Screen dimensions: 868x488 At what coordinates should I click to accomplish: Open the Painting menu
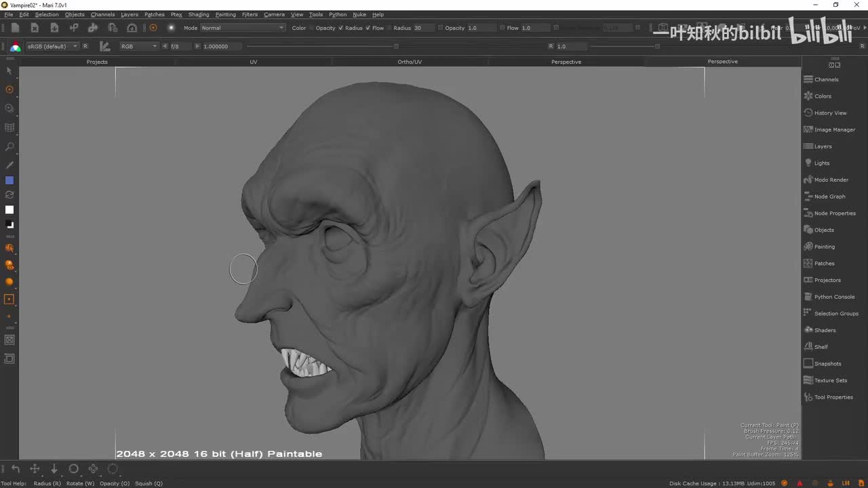(225, 14)
